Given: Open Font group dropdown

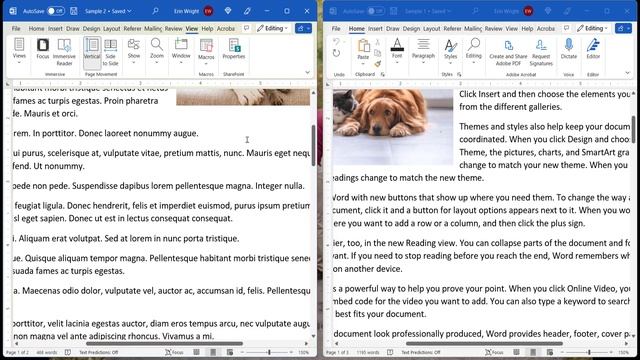Looking at the screenshot, I should (x=397, y=51).
